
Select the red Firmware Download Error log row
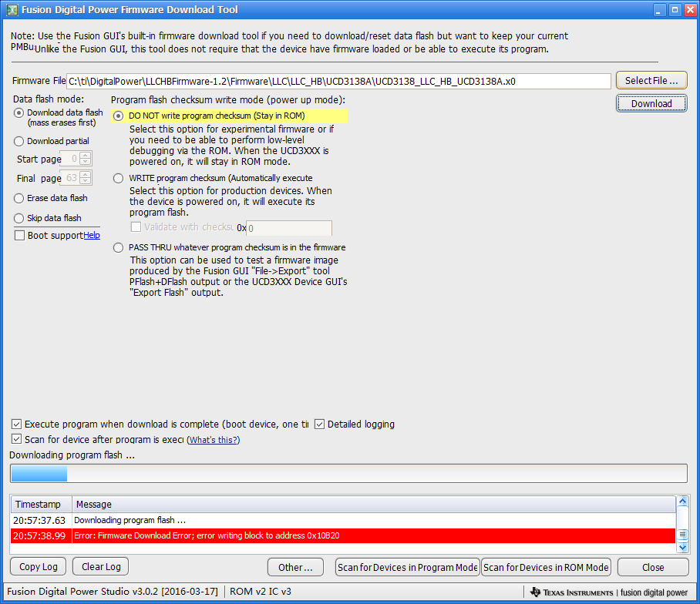pos(343,535)
